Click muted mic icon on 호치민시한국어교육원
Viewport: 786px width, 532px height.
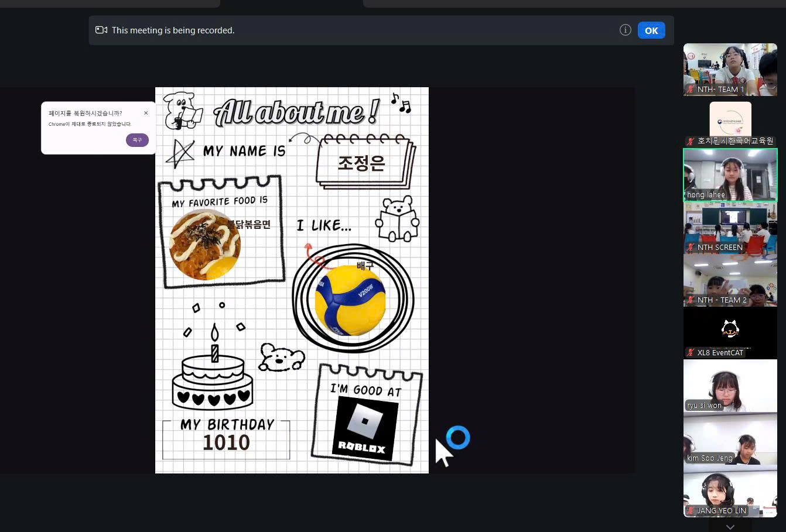tap(691, 141)
